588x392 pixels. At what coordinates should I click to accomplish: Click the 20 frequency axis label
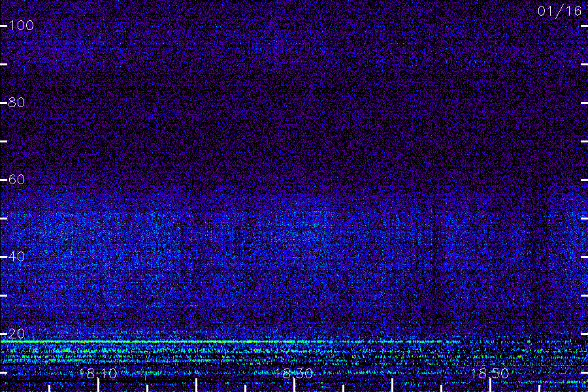tap(16, 334)
